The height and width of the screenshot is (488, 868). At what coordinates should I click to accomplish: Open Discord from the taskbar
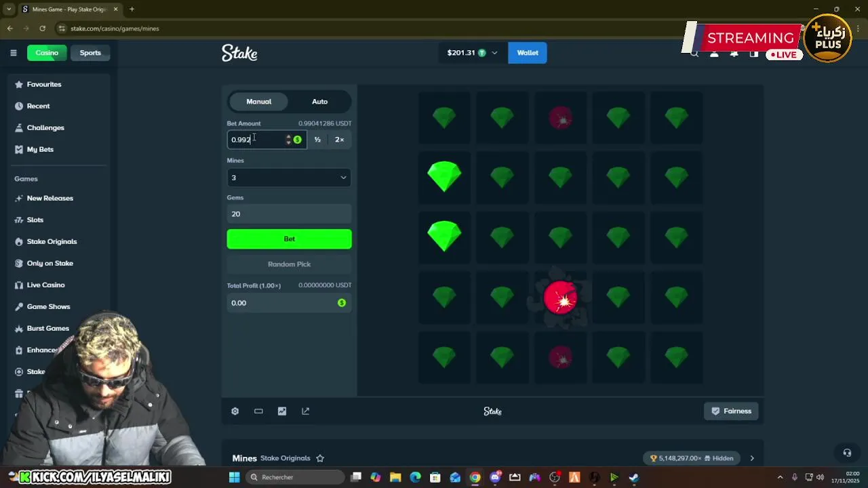(x=495, y=477)
